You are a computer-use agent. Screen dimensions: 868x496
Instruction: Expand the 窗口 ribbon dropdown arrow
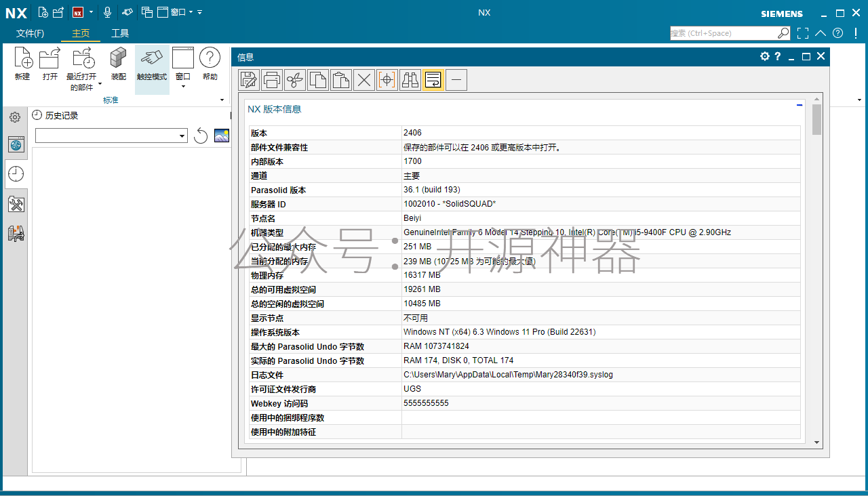(183, 86)
